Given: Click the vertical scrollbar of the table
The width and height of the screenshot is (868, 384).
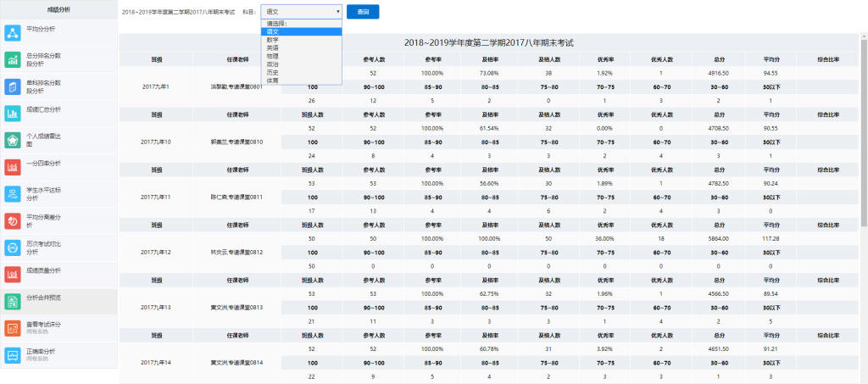Looking at the screenshot, I should (x=864, y=170).
